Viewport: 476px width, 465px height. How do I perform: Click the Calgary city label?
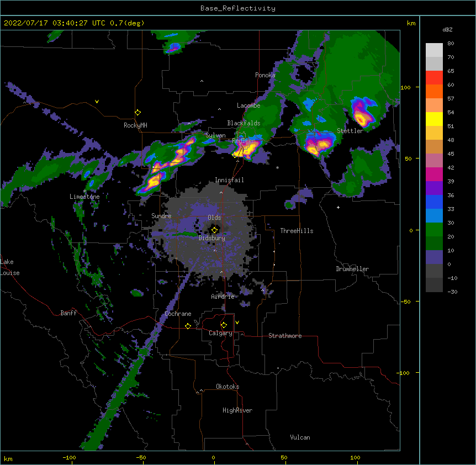tap(220, 333)
